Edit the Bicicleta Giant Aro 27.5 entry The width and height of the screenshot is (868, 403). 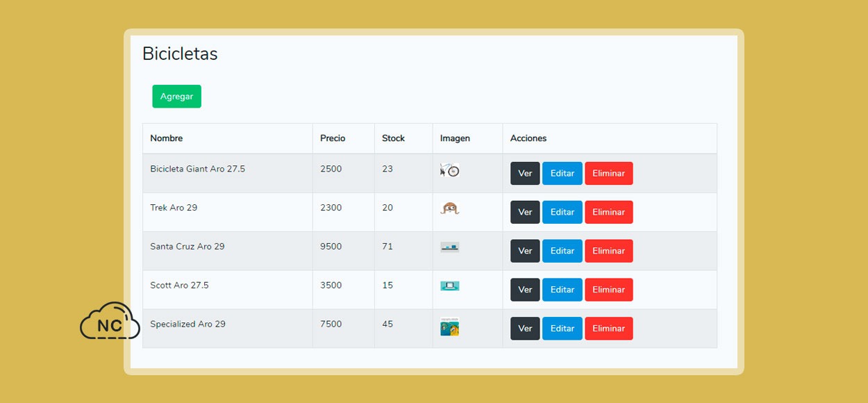562,174
